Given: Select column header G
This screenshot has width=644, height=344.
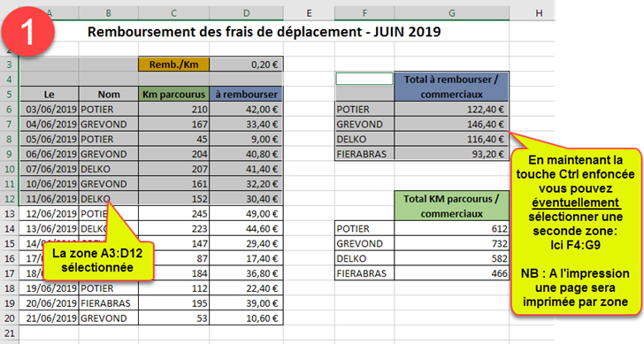Looking at the screenshot, I should click(x=452, y=13).
